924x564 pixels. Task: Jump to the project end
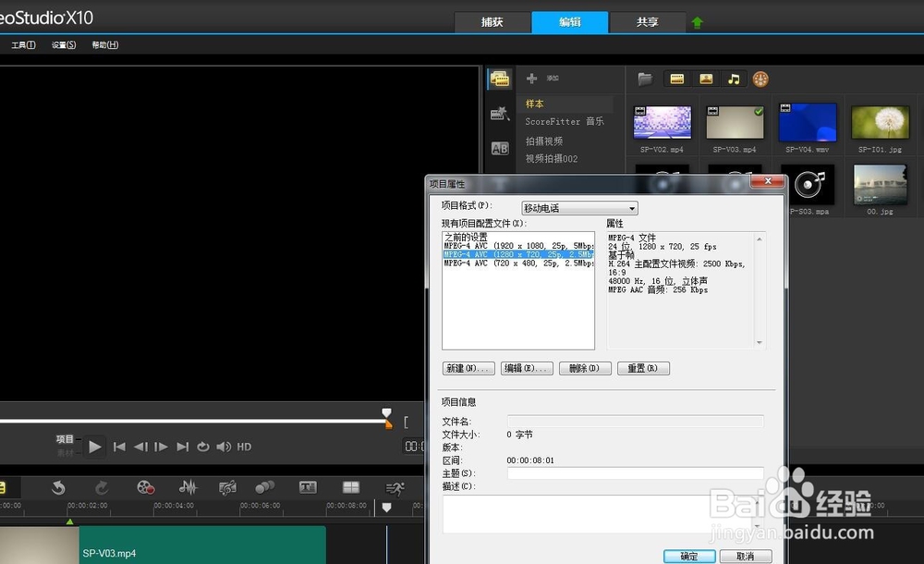tap(183, 447)
